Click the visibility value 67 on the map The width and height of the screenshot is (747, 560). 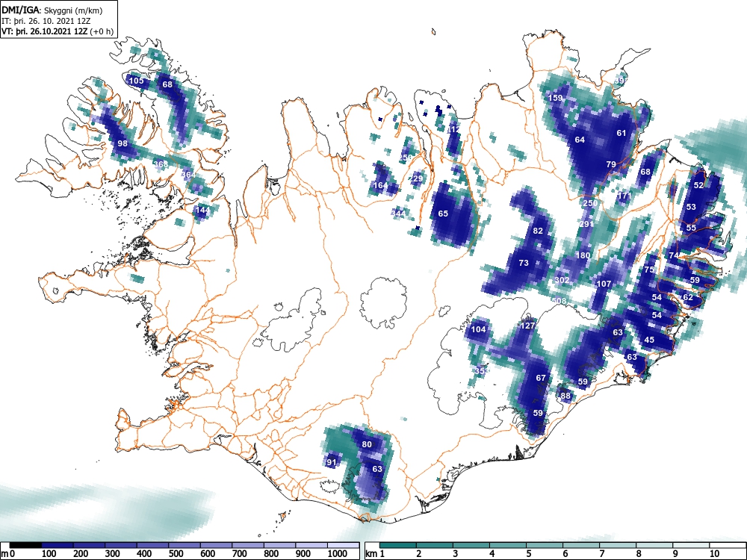541,378
